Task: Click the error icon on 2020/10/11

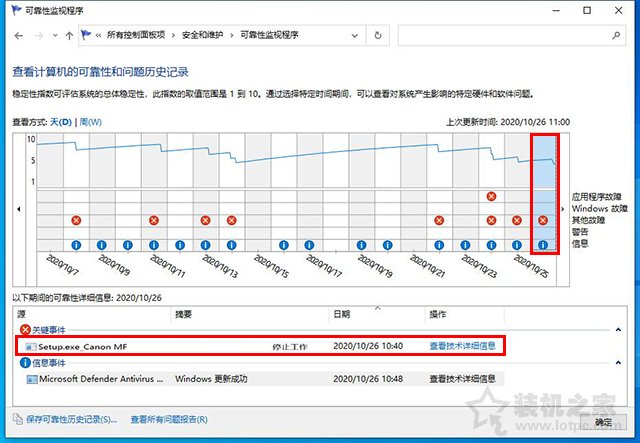Action: pos(154,220)
